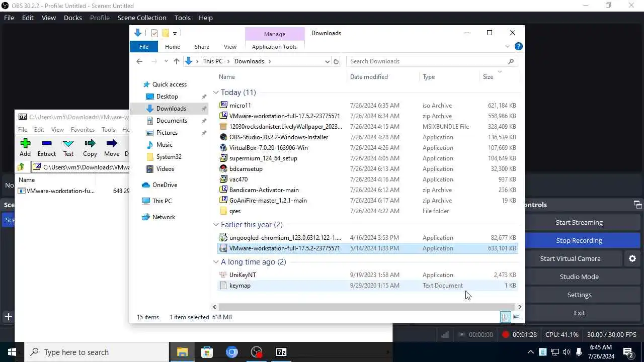Sort files by Date modified column
The image size is (644, 362).
coord(369,77)
